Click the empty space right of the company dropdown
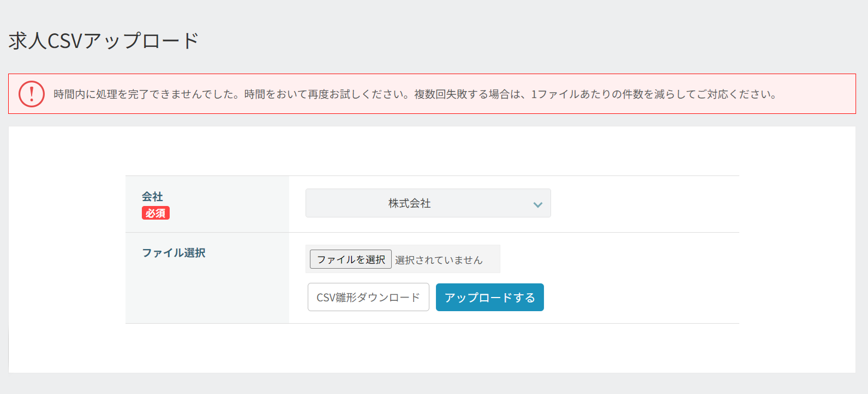 point(644,203)
